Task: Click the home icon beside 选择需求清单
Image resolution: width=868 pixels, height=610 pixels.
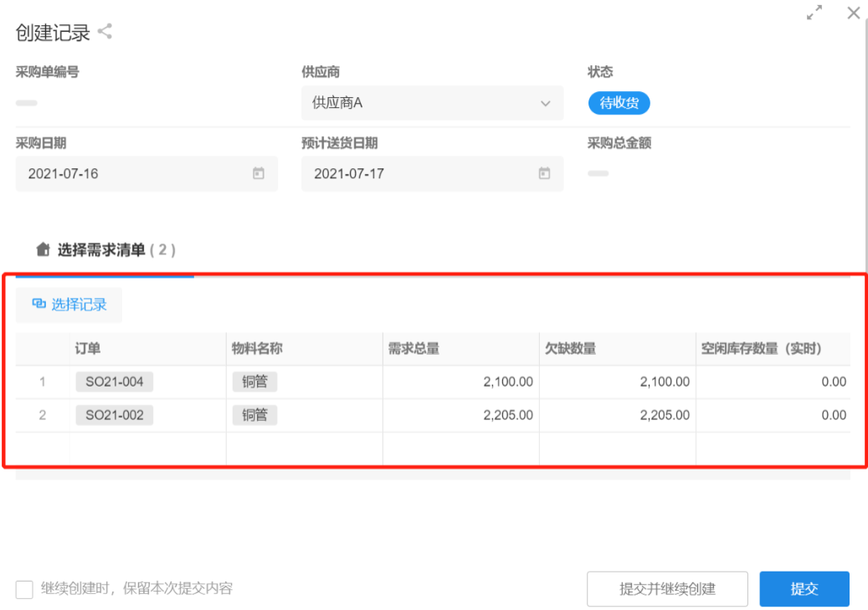Action: click(44, 249)
